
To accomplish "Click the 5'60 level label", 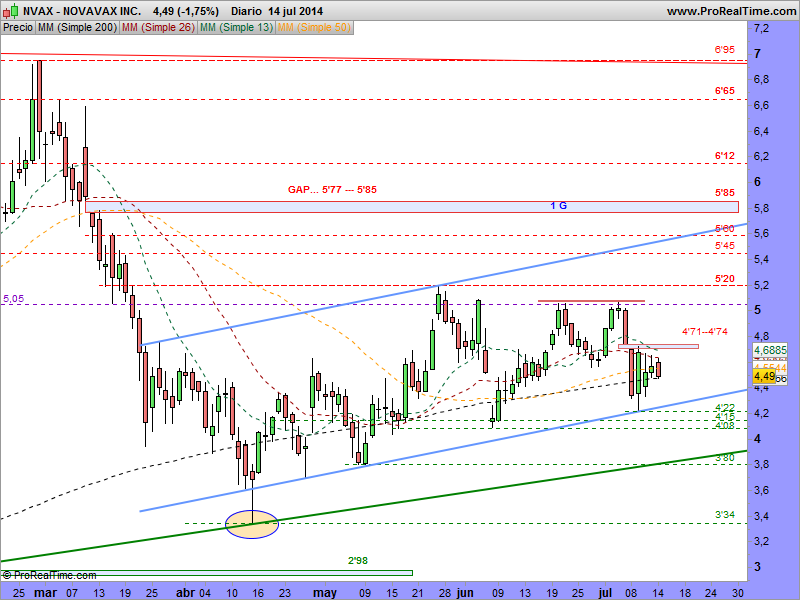I will click(x=724, y=229).
